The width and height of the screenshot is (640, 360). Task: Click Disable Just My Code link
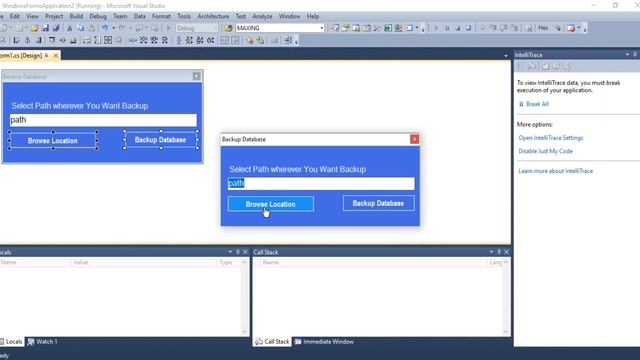(545, 151)
